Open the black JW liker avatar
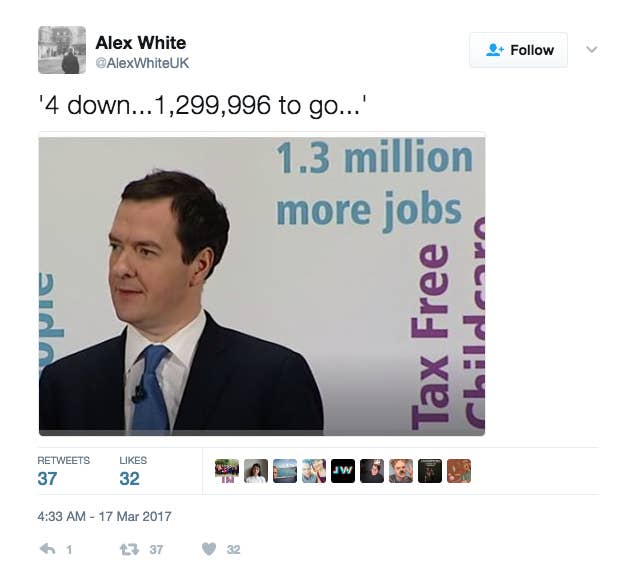635x588 pixels. 343,471
